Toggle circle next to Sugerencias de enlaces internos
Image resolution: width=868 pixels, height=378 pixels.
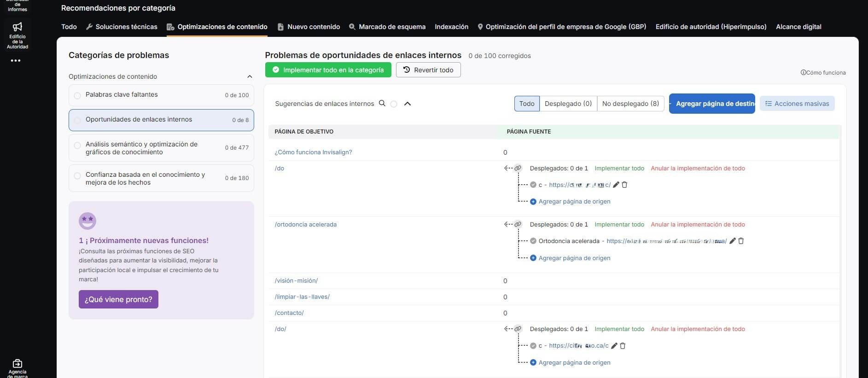[x=394, y=104]
